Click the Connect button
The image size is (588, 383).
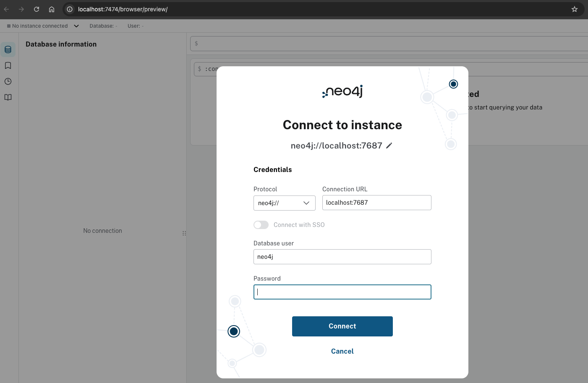point(342,326)
